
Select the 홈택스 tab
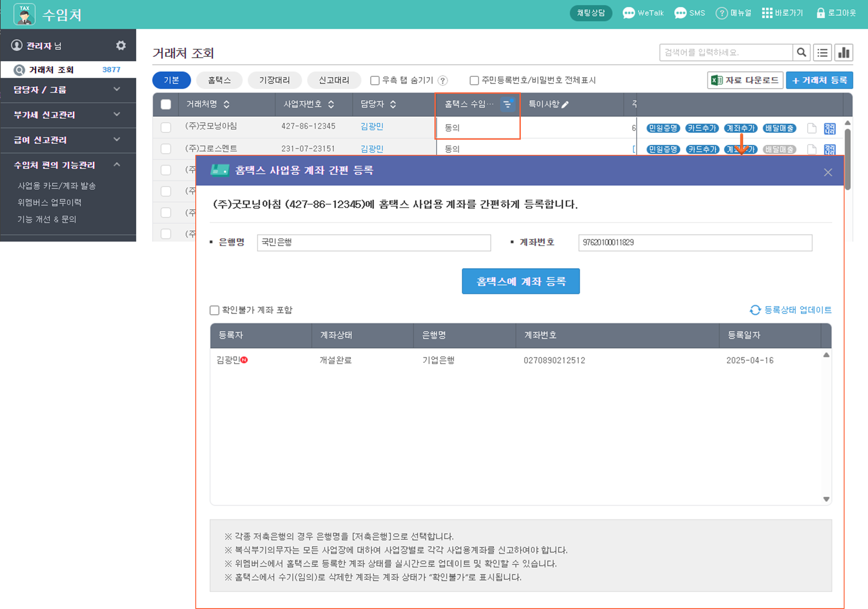point(219,80)
